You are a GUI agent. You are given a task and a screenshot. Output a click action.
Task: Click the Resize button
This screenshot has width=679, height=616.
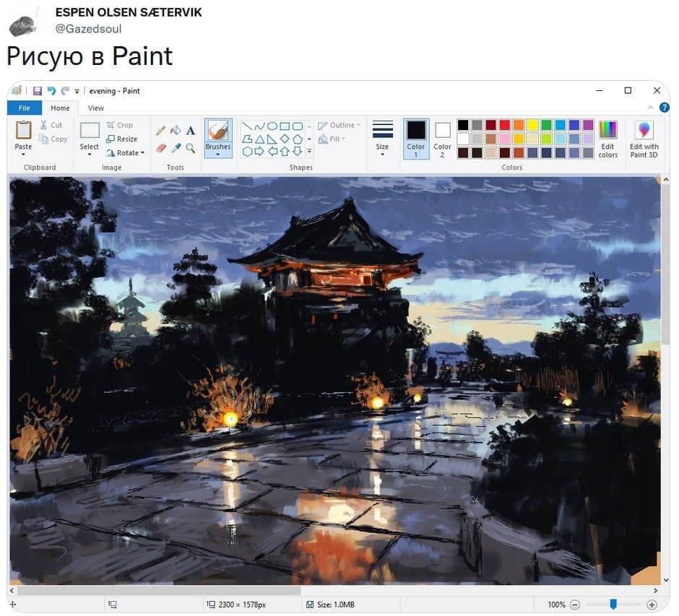coord(121,139)
